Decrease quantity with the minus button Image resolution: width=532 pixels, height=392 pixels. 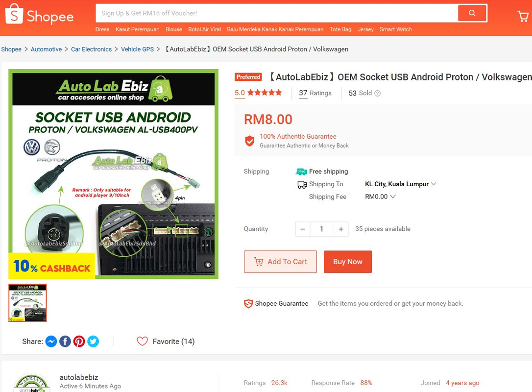click(303, 229)
